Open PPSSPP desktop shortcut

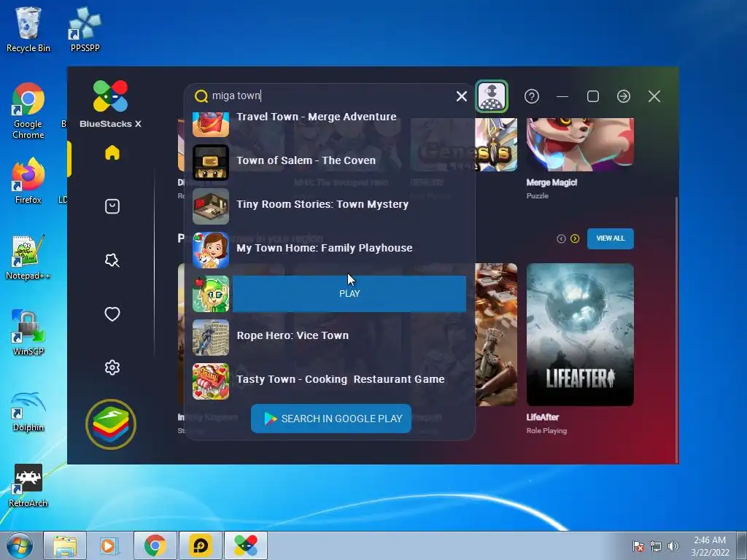click(x=85, y=29)
